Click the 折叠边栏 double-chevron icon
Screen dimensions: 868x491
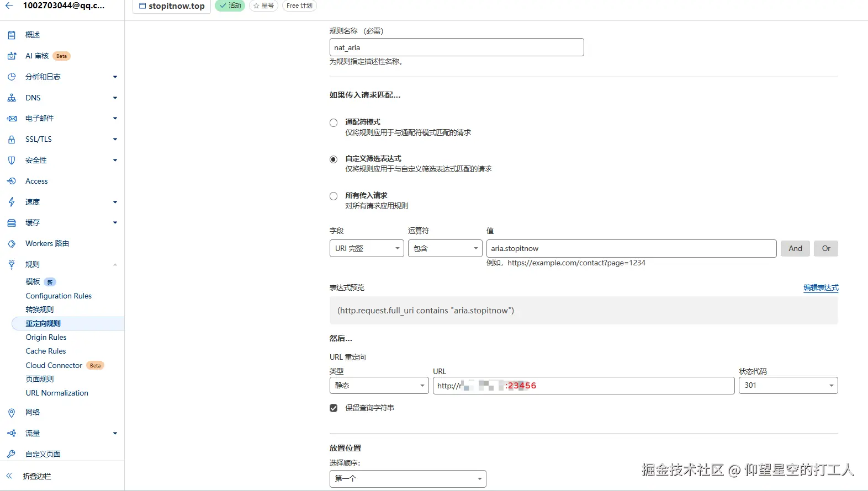point(9,476)
